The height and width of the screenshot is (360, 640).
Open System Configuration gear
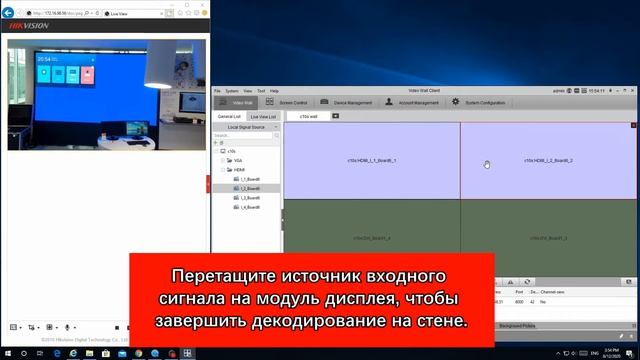[478, 102]
